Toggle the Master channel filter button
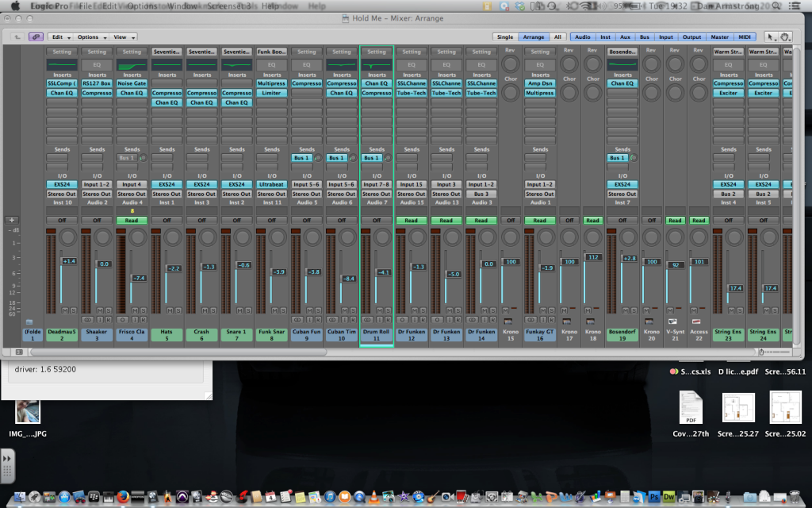 [x=720, y=37]
